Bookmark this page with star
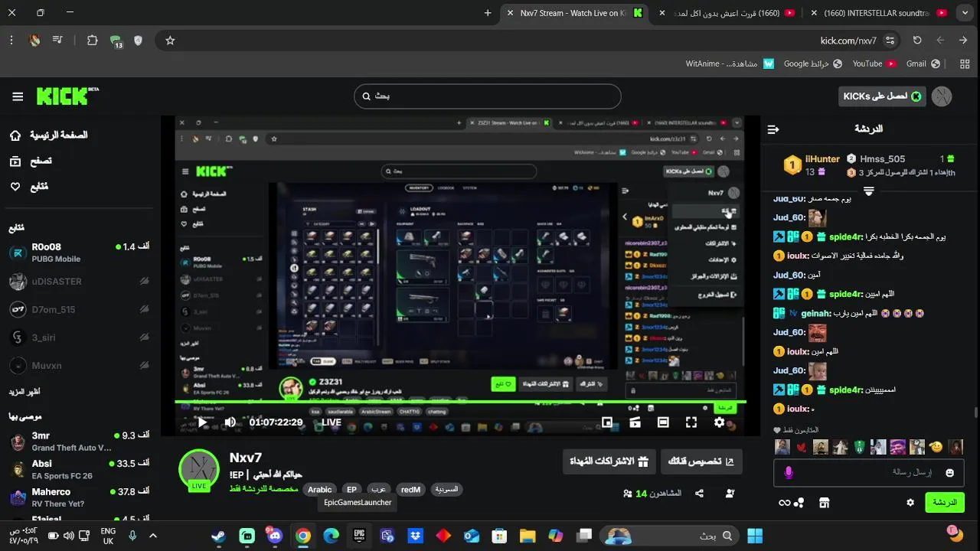 (x=170, y=41)
